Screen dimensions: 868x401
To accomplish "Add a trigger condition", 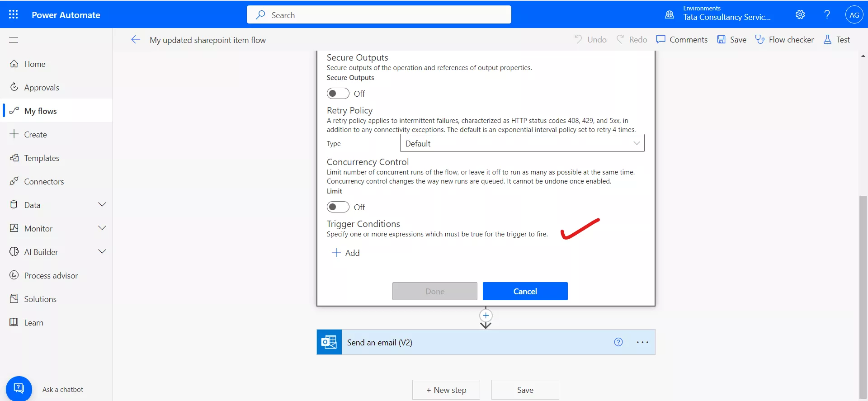I will click(x=346, y=253).
